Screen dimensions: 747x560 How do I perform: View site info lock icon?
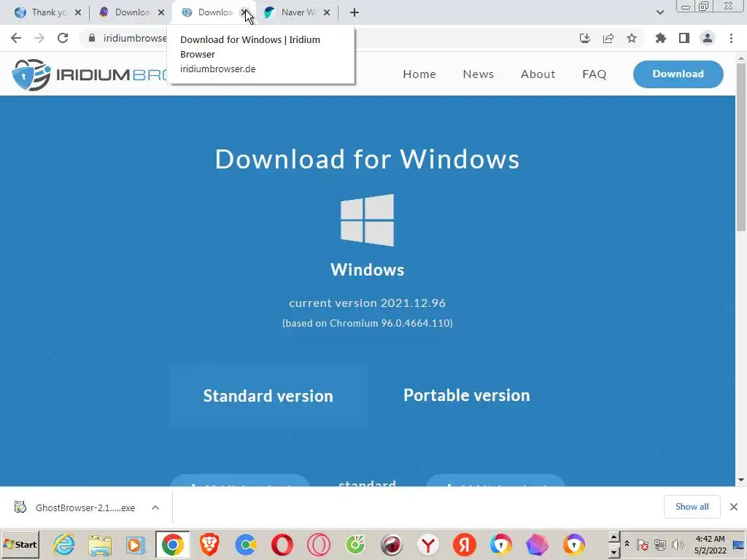click(92, 38)
